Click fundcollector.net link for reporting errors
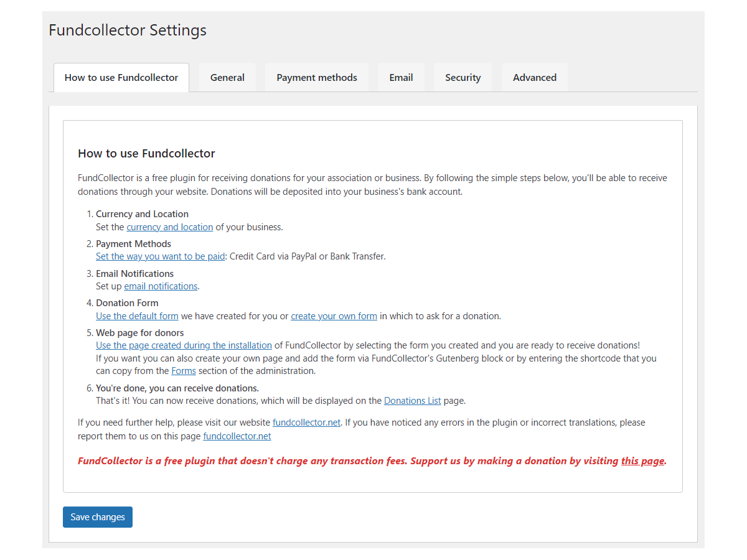 237,436
